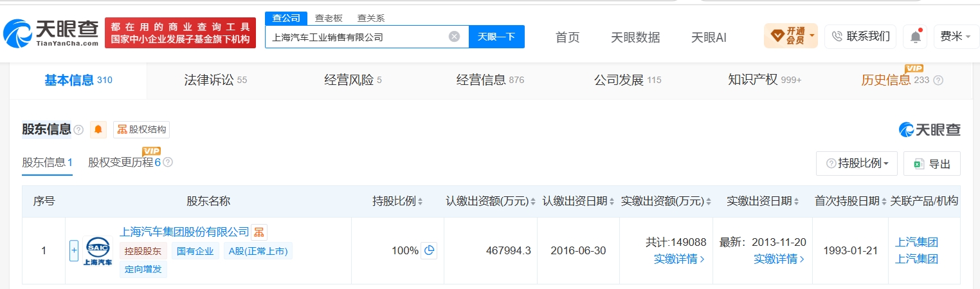980x289 pixels.
Task: Click the 国有企业 tag
Action: [x=196, y=251]
